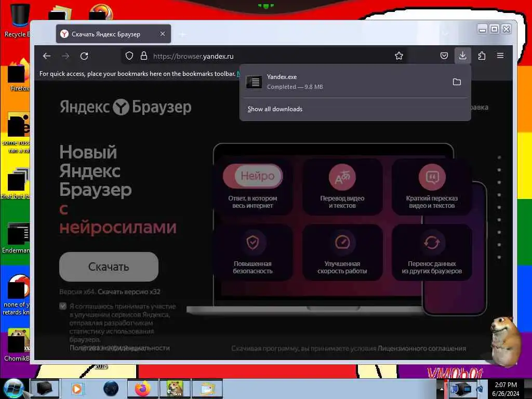This screenshot has width=532, height=399.
Task: Click the forward navigation arrow
Action: (65, 56)
